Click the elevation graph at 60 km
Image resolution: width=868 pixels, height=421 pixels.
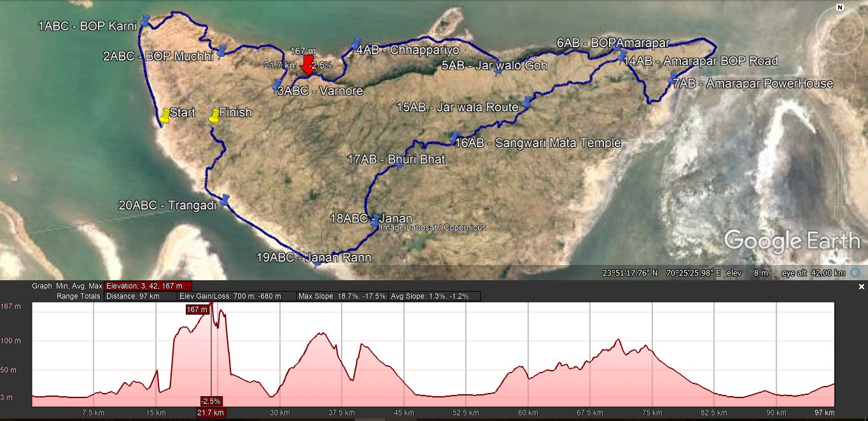click(528, 376)
